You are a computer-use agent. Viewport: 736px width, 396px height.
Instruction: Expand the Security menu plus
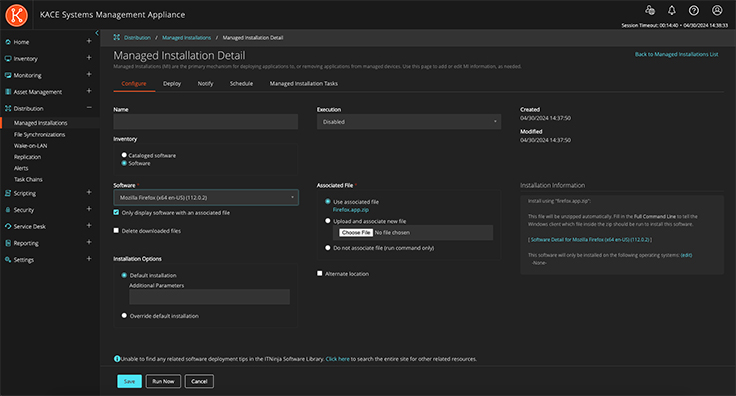(89, 209)
